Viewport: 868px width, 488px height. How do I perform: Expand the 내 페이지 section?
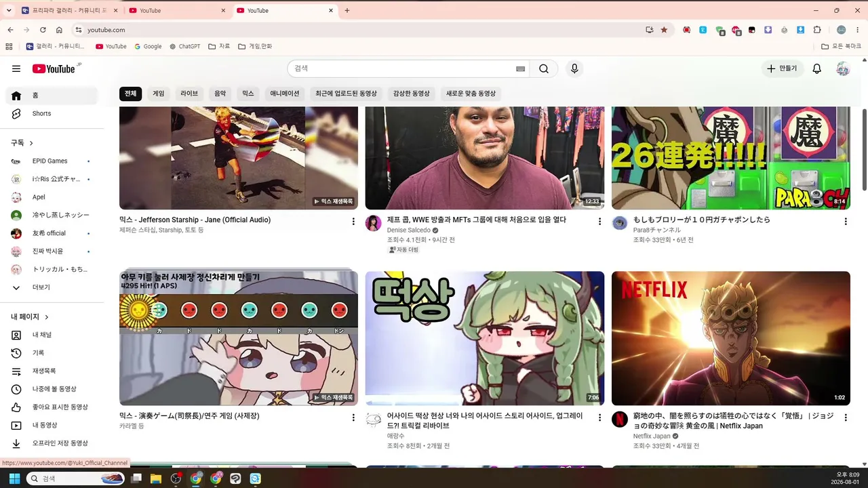[30, 317]
